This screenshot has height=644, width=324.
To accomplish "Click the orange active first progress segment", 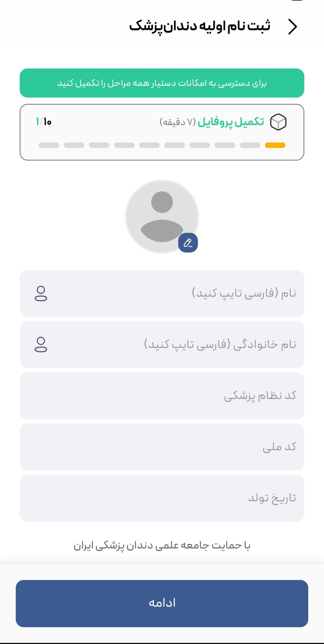I will 275,145.
